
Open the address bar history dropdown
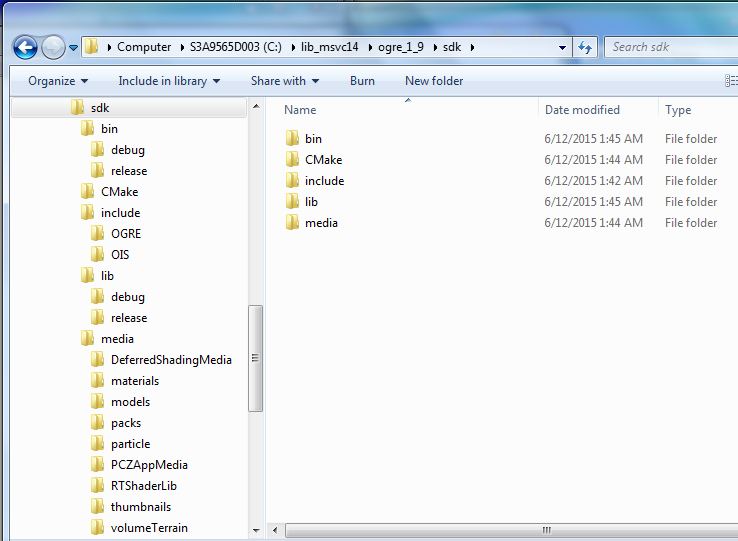coord(562,48)
